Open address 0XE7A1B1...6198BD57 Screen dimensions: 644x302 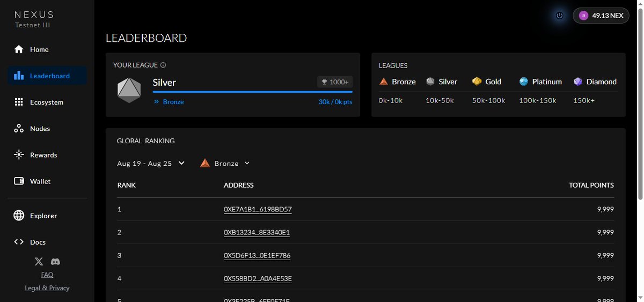pyautogui.click(x=258, y=209)
